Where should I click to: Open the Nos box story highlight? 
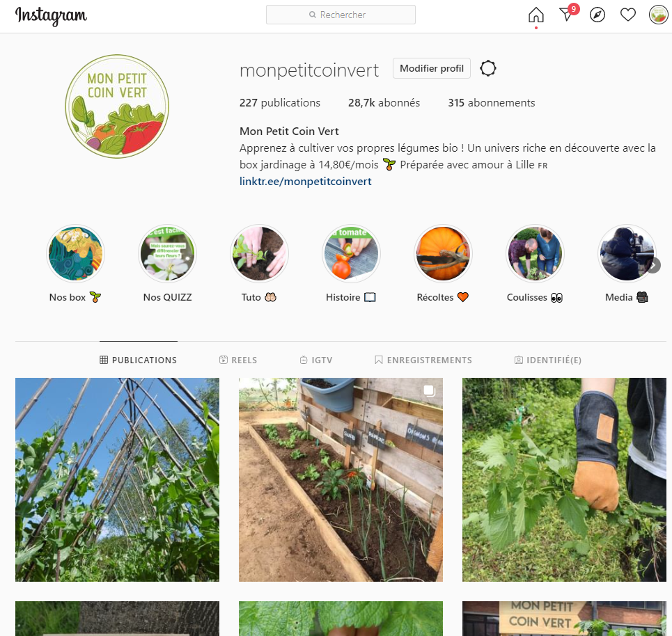pos(75,253)
